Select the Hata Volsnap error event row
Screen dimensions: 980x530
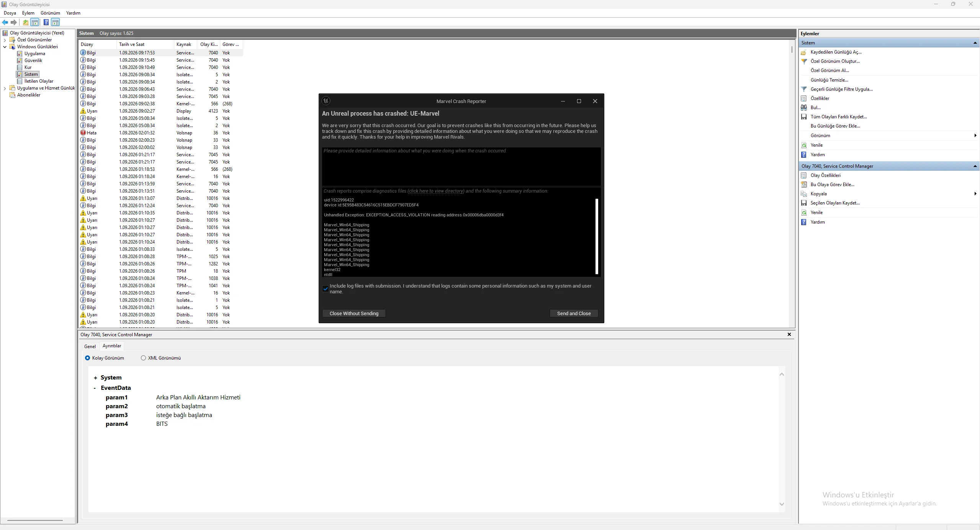pyautogui.click(x=161, y=133)
